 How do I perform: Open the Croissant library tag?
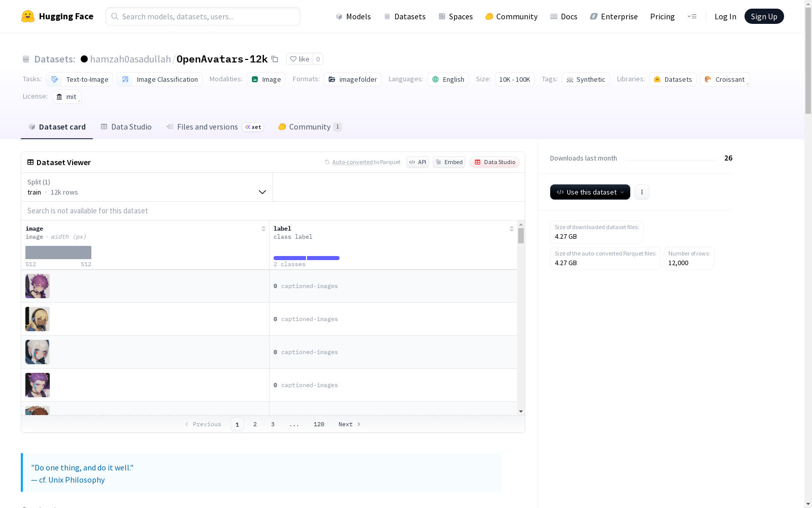(x=725, y=79)
